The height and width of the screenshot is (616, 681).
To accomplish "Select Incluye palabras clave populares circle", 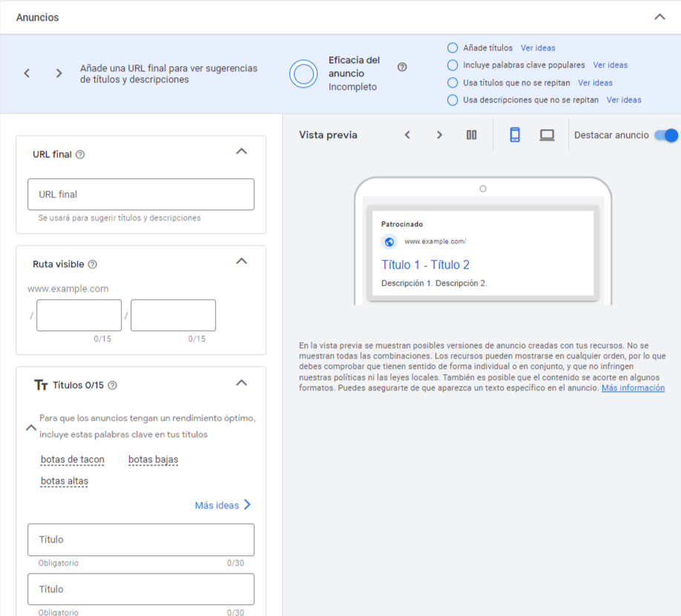I will tap(452, 65).
